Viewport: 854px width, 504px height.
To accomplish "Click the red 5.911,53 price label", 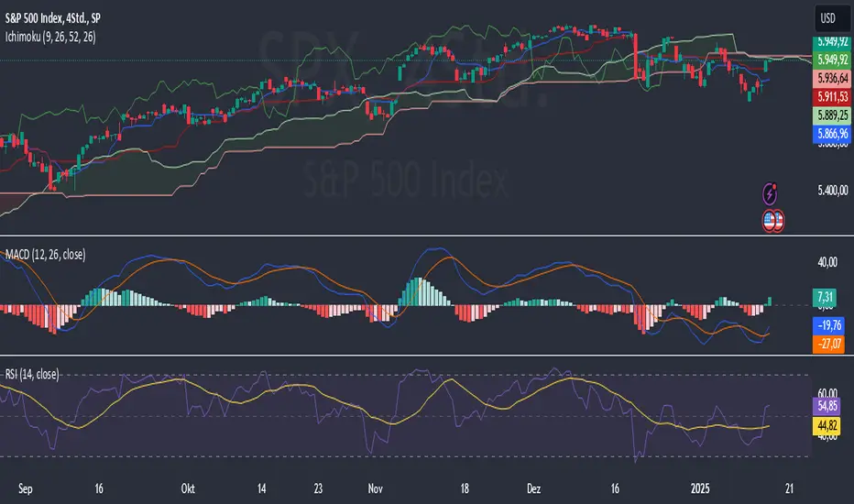I will 832,96.
